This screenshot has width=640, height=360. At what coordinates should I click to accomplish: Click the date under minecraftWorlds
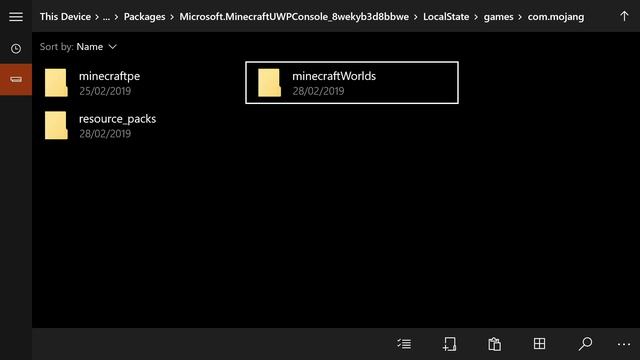click(318, 91)
